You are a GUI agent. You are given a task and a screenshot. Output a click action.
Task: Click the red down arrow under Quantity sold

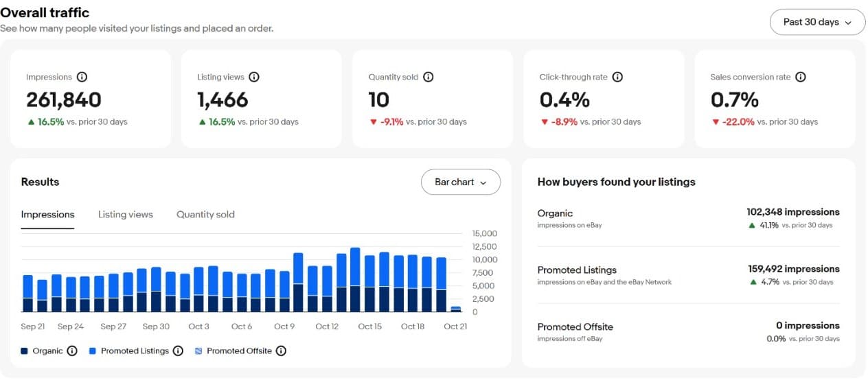[x=373, y=122]
